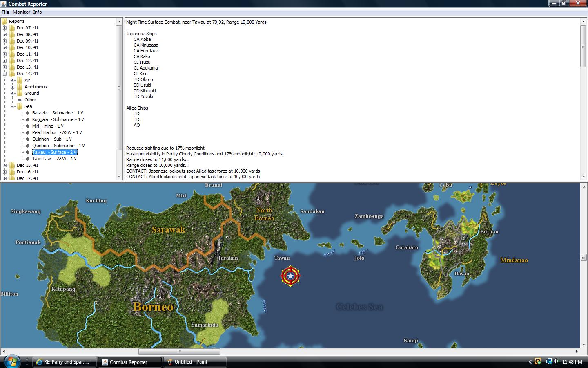
Task: Click the Dec 14, 41 folder icon
Action: [x=12, y=74]
